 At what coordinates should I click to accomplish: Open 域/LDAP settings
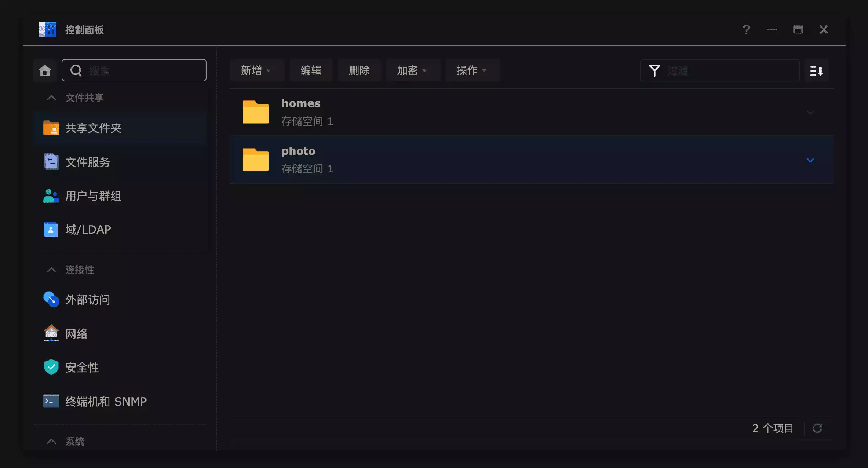tap(88, 230)
